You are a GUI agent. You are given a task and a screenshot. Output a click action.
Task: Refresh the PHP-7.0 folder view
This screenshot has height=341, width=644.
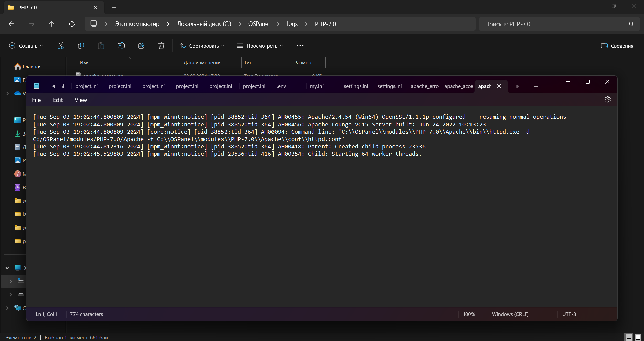pyautogui.click(x=72, y=24)
